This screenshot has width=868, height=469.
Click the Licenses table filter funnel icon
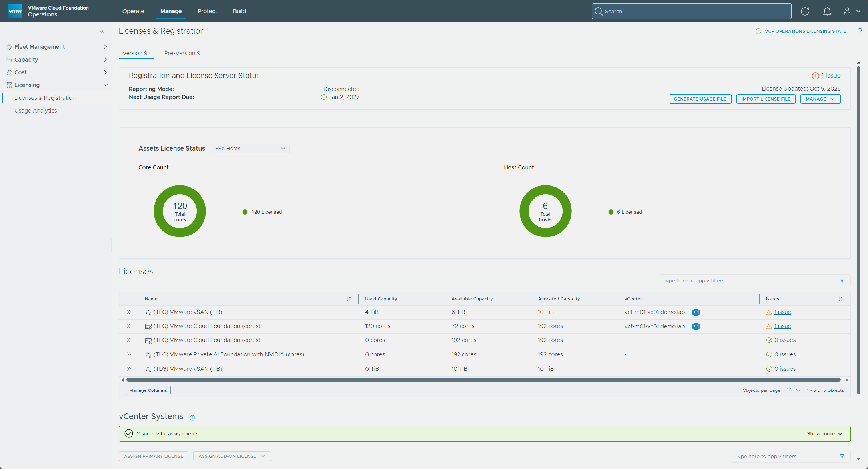point(842,281)
